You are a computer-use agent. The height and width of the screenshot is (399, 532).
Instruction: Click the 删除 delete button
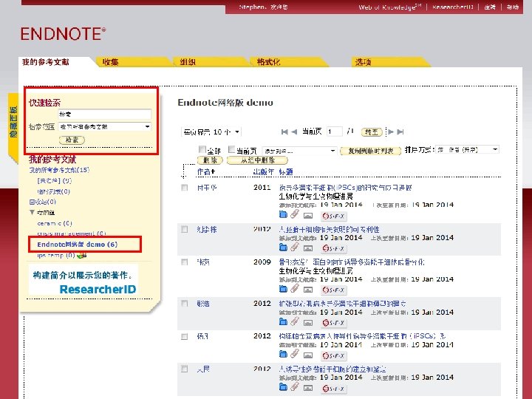pos(210,160)
